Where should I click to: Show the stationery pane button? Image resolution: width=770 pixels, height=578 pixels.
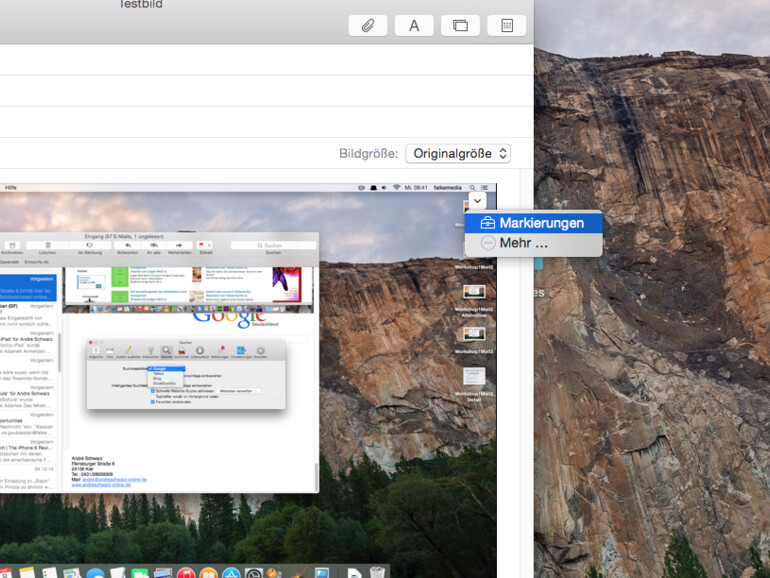[506, 26]
